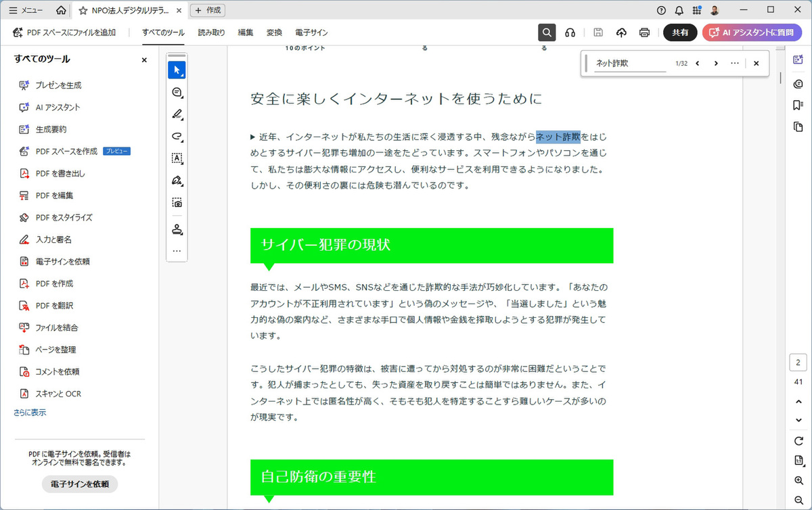Choose the selection arrow tool
The height and width of the screenshot is (510, 812).
[177, 70]
